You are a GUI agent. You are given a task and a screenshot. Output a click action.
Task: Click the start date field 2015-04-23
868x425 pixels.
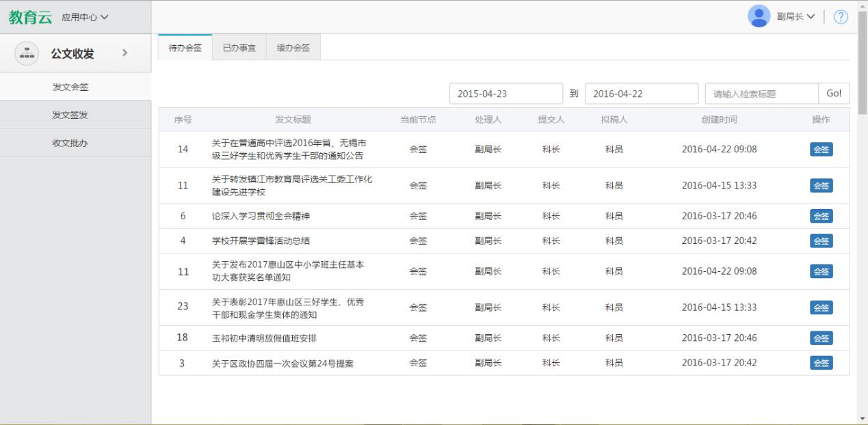[x=505, y=94]
